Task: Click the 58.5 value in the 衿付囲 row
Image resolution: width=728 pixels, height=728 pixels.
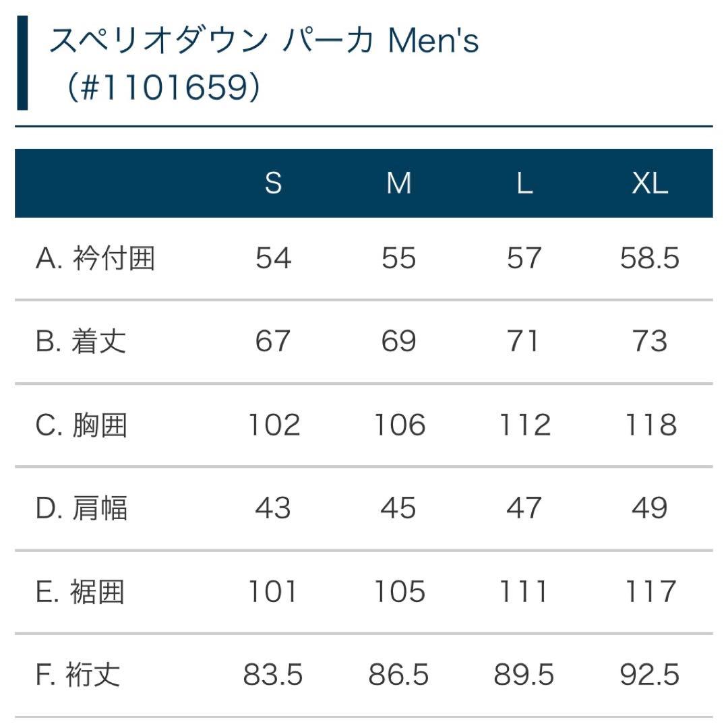Action: pyautogui.click(x=649, y=258)
